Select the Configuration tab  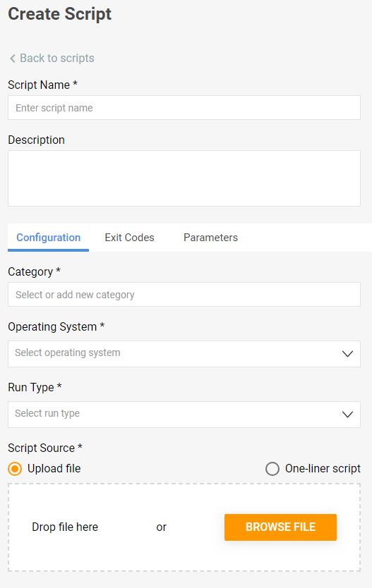(49, 238)
